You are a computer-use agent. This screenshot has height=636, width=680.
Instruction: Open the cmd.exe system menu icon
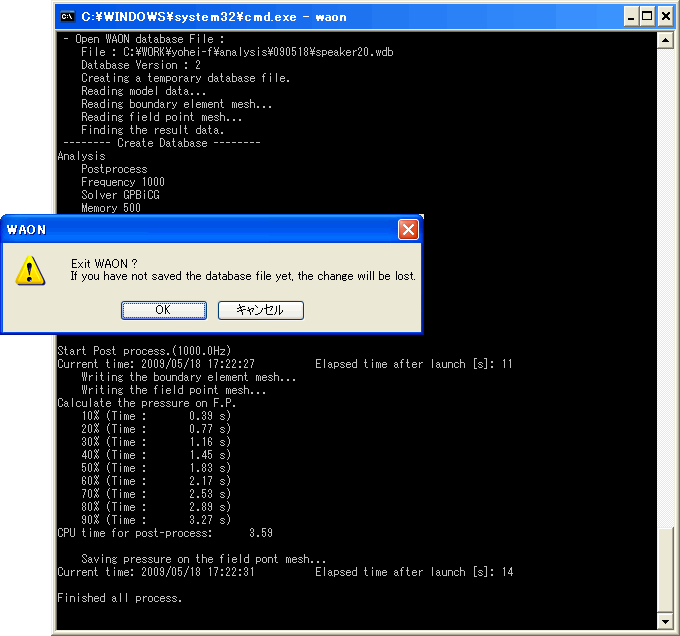click(68, 16)
